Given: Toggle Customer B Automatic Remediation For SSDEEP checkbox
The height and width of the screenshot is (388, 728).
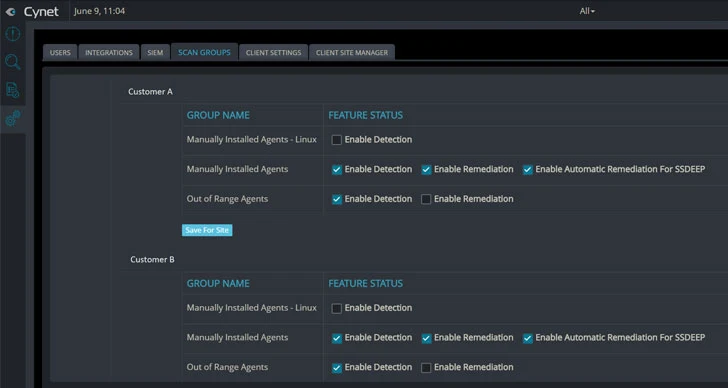Looking at the screenshot, I should (x=527, y=338).
